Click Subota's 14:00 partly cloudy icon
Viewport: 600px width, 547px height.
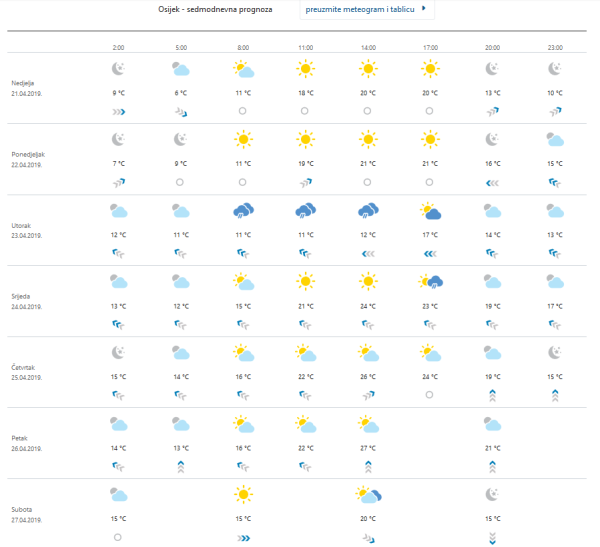368,495
